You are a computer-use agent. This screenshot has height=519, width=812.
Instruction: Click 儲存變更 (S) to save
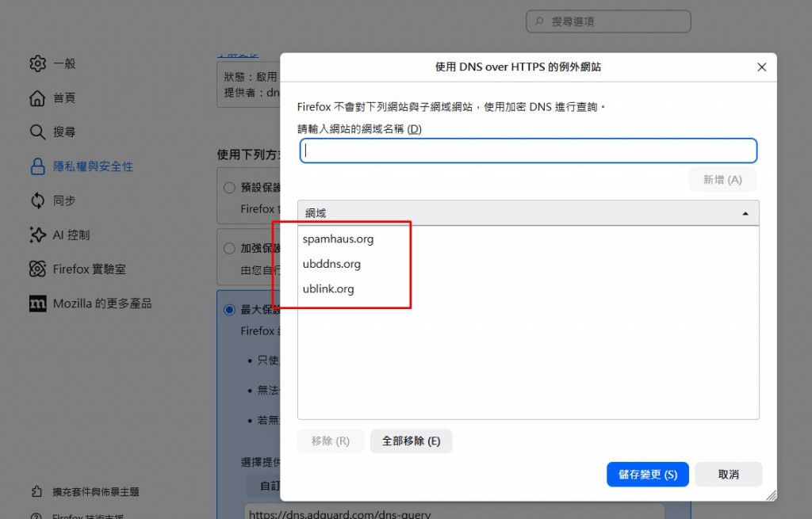coord(647,475)
